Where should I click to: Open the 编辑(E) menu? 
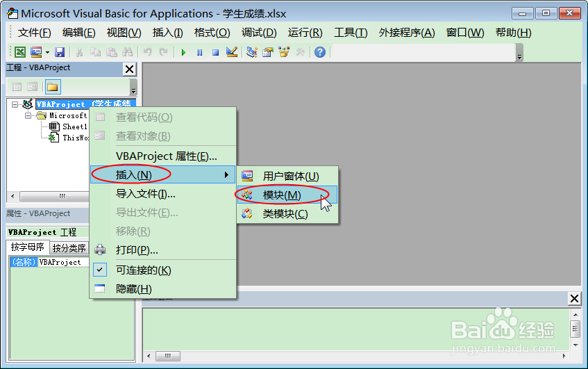[x=78, y=33]
